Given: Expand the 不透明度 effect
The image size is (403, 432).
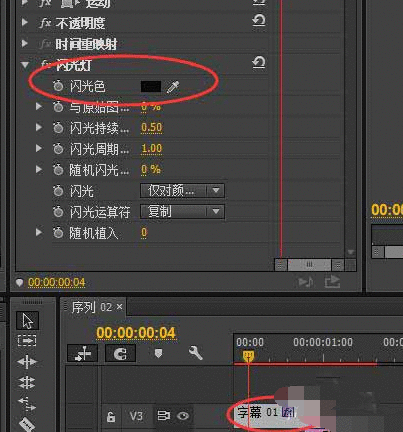Looking at the screenshot, I should [25, 23].
